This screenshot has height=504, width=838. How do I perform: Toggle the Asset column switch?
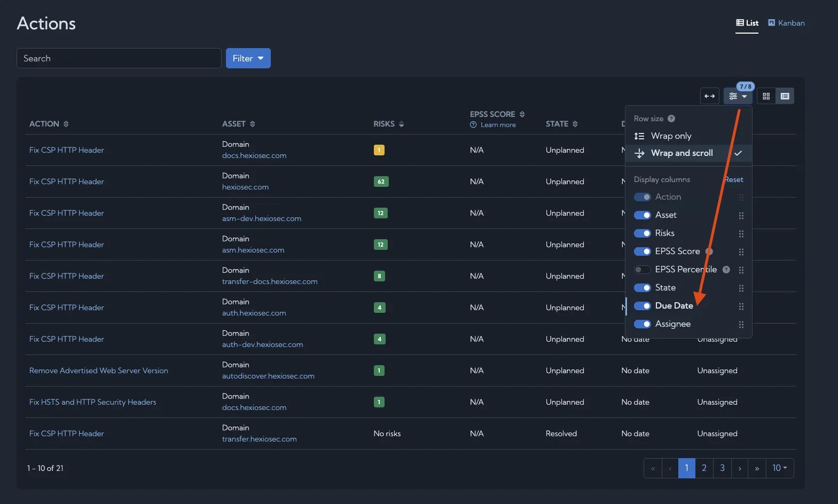pos(642,215)
